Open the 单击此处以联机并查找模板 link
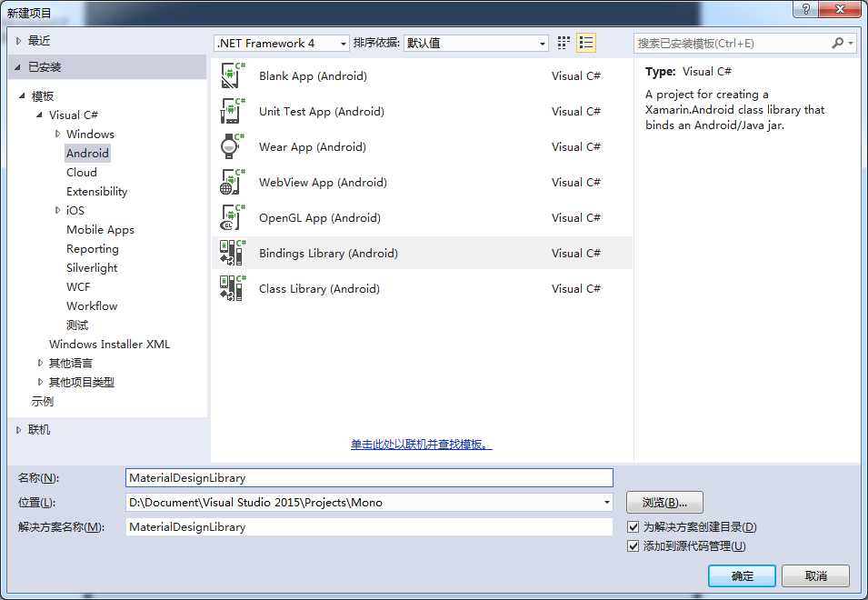 pyautogui.click(x=421, y=444)
